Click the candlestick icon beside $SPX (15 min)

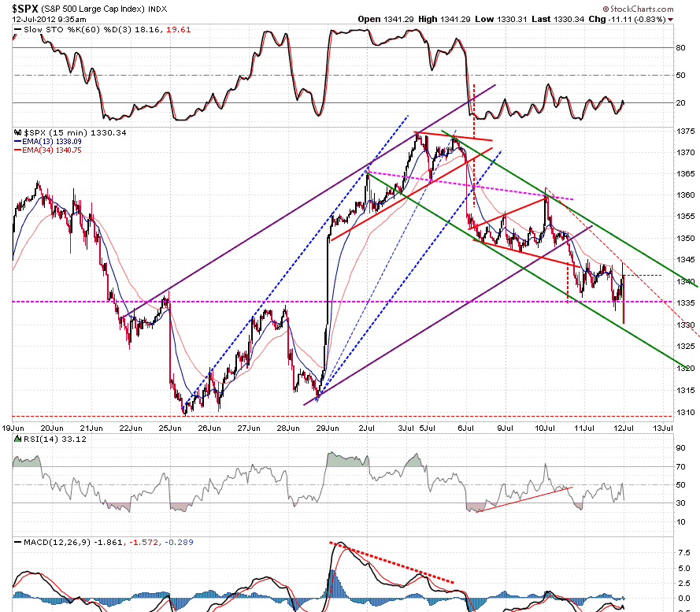point(18,132)
